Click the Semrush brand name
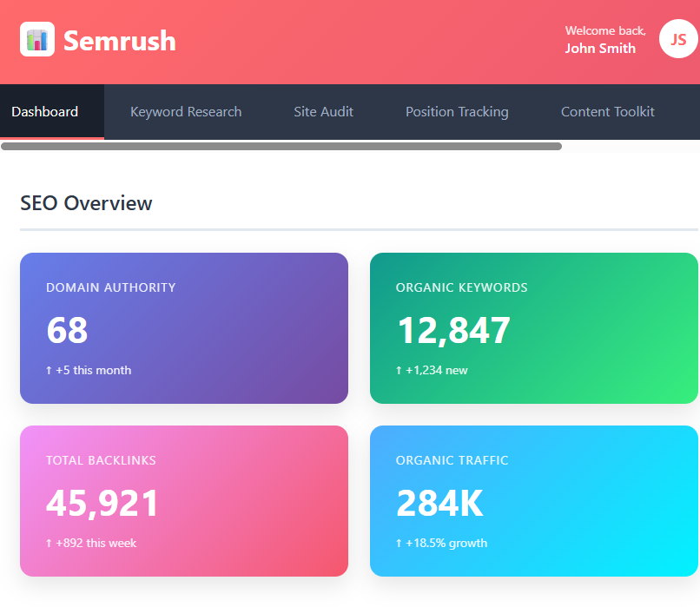 click(x=120, y=41)
